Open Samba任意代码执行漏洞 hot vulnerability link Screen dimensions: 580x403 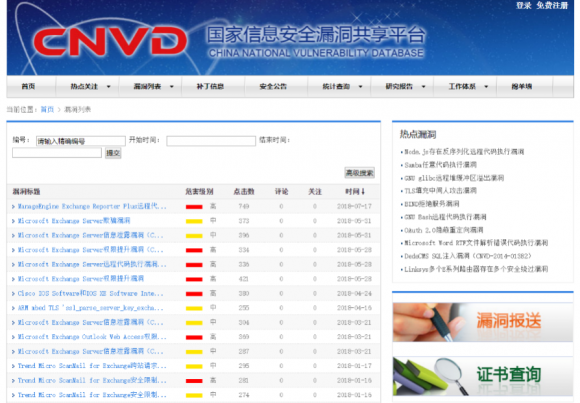(440, 165)
